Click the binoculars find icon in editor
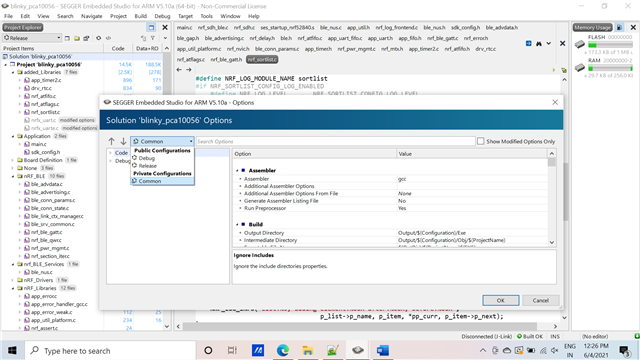Viewport: 640px width, 360px height. 539,43
